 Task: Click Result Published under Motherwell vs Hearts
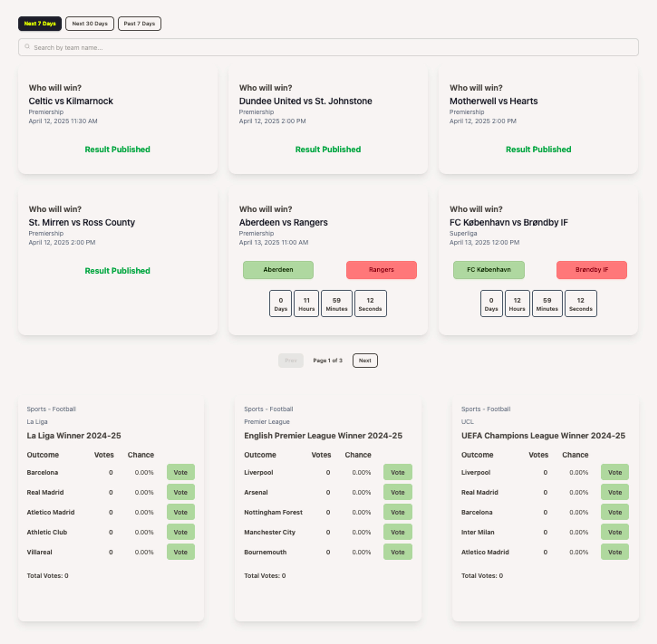[539, 149]
